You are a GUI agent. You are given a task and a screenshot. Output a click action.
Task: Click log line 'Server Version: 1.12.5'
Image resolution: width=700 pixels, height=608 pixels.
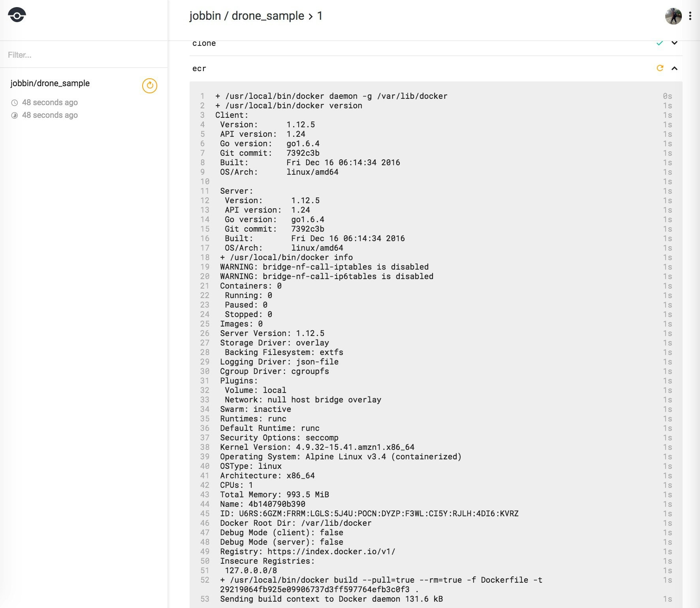pyautogui.click(x=272, y=333)
